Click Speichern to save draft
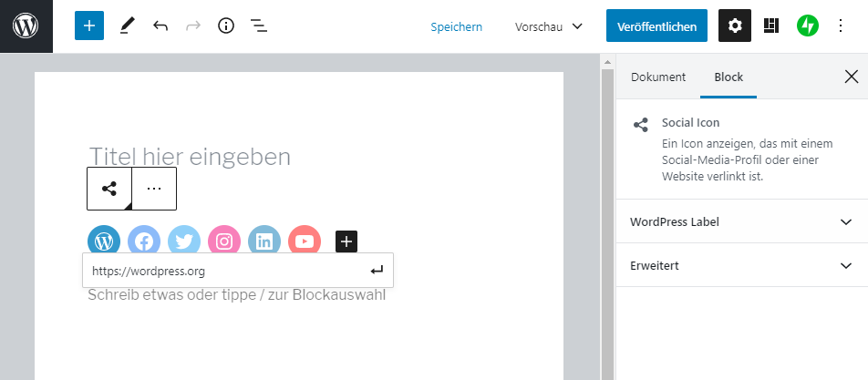 pyautogui.click(x=456, y=26)
